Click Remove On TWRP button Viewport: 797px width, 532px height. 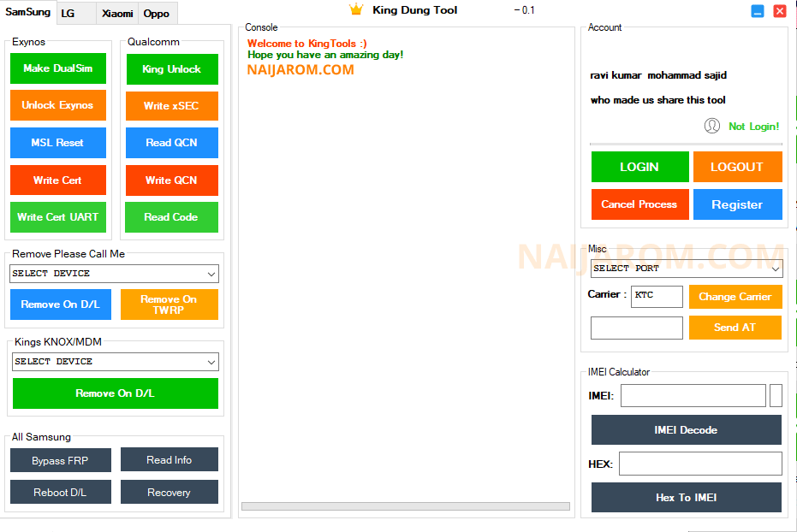tap(170, 304)
